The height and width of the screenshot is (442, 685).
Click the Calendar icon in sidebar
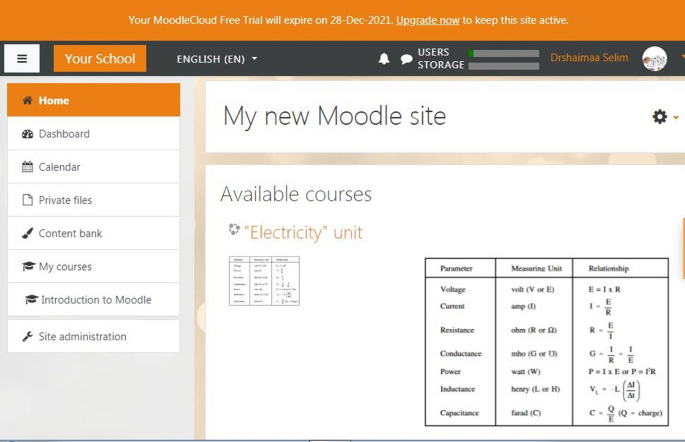tap(28, 167)
